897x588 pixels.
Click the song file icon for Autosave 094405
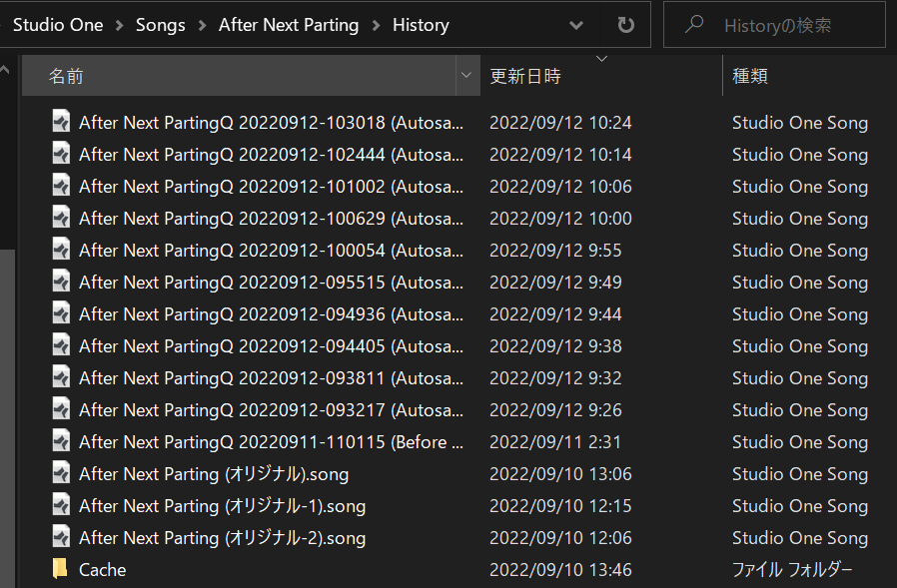pyautogui.click(x=61, y=346)
